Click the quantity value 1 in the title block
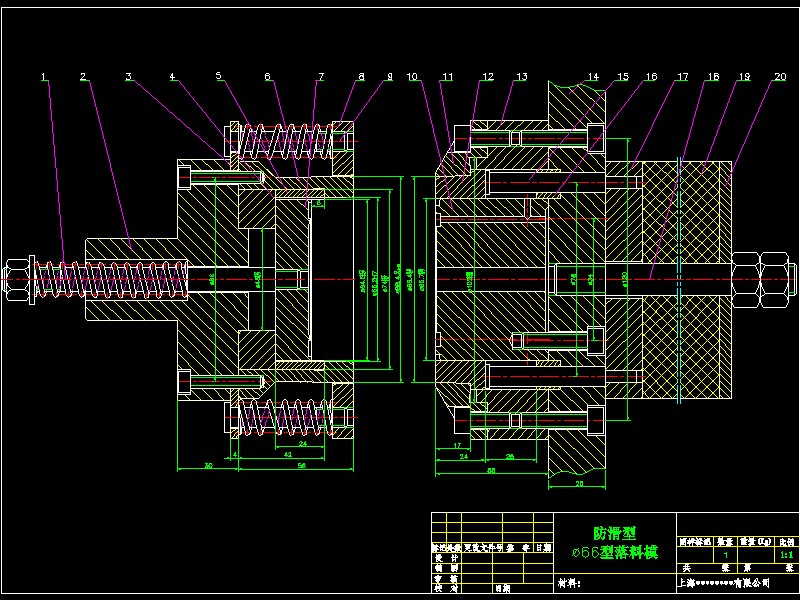This screenshot has width=800, height=600. coord(726,554)
